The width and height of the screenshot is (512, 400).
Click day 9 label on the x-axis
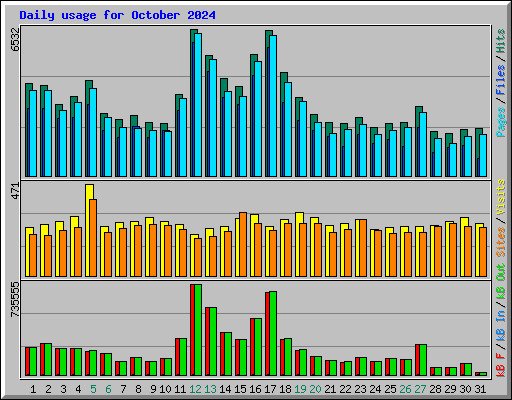click(x=153, y=389)
